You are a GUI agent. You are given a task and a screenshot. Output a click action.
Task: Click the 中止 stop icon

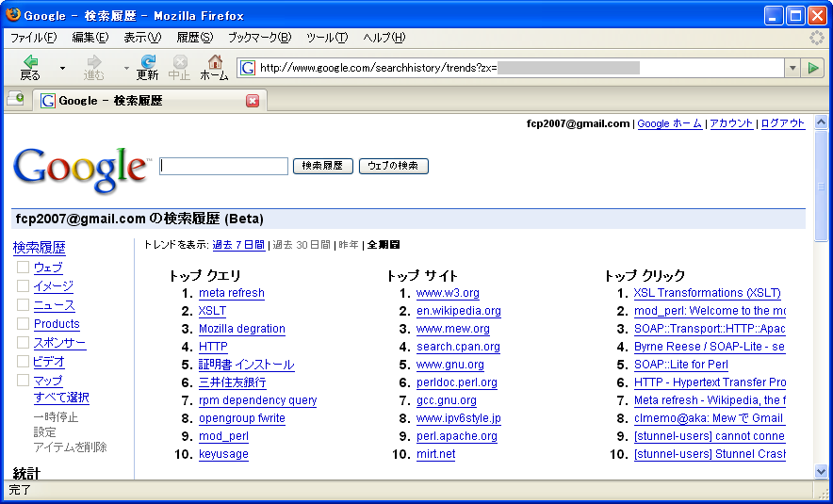(180, 61)
